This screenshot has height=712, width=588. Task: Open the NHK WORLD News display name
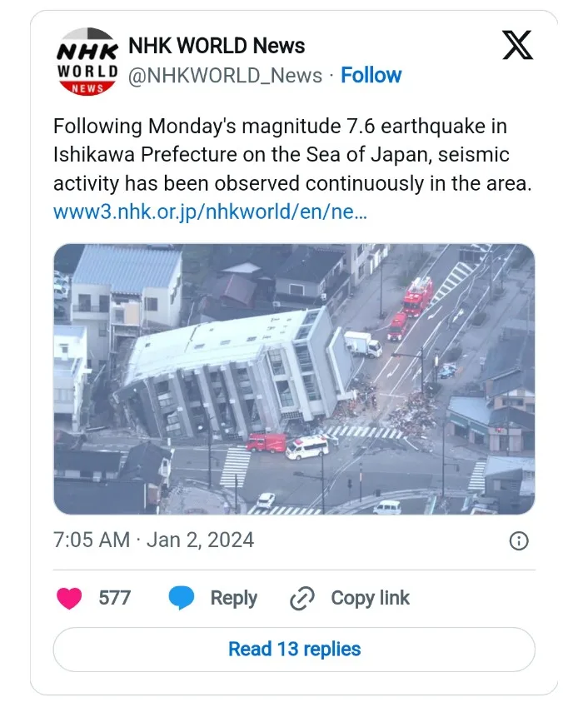tap(217, 46)
